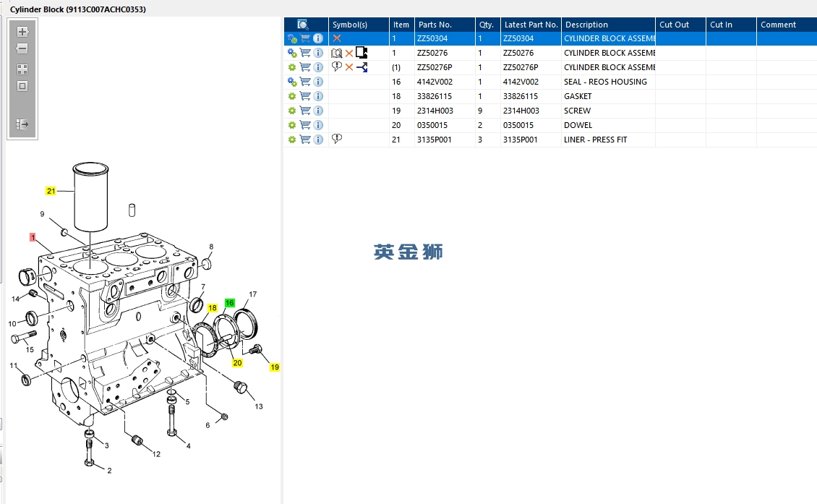
Task: Click the single square fit-to-window tool
Action: [22, 87]
